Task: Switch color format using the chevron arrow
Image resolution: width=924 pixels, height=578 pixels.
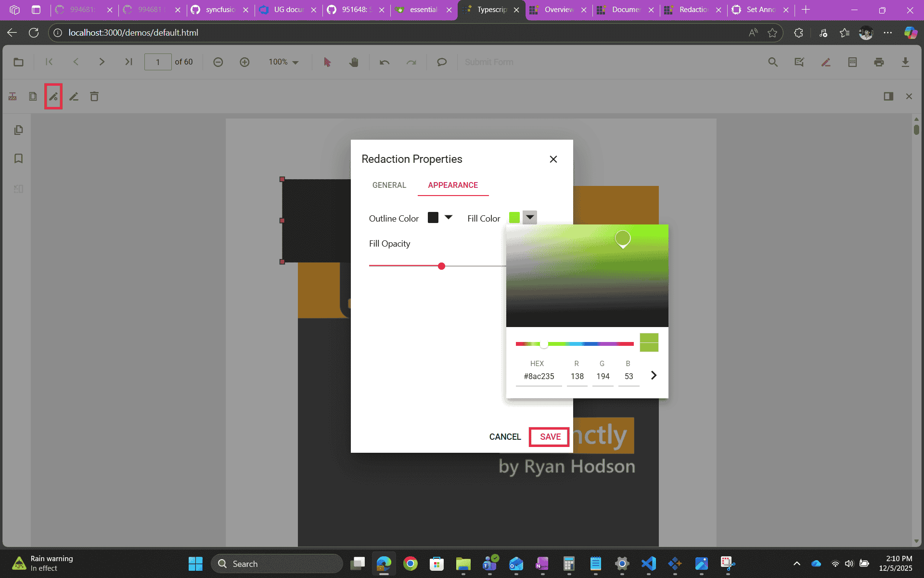Action: tap(653, 375)
